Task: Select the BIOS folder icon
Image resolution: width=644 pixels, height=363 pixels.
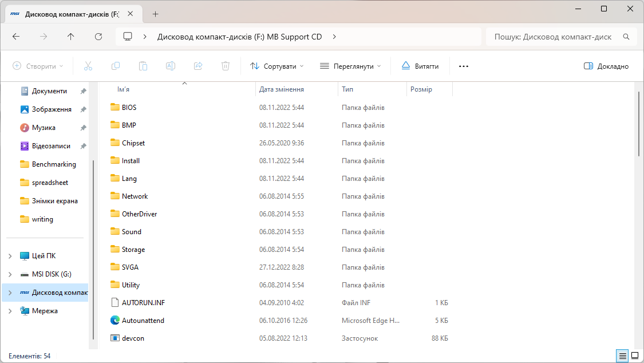Action: [x=115, y=107]
